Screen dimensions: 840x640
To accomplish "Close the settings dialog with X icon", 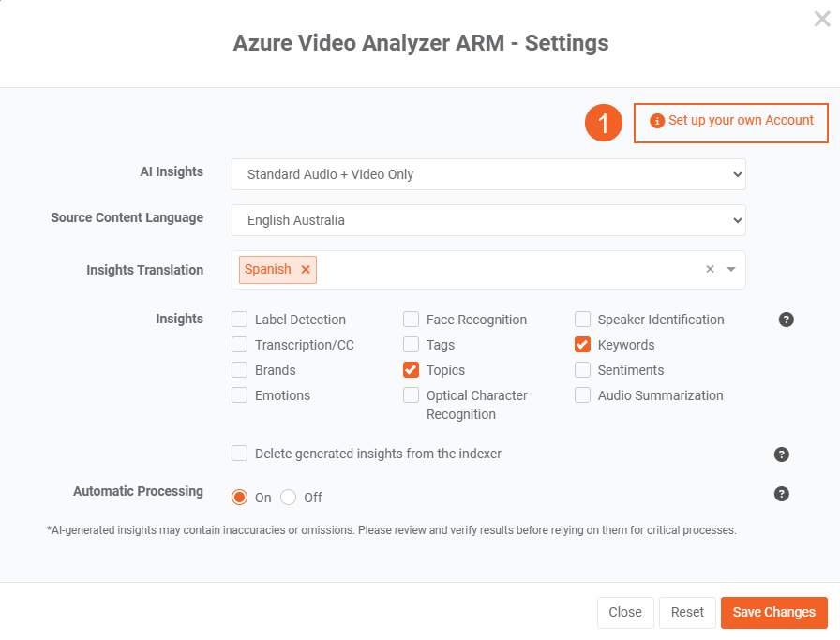I will point(822,20).
